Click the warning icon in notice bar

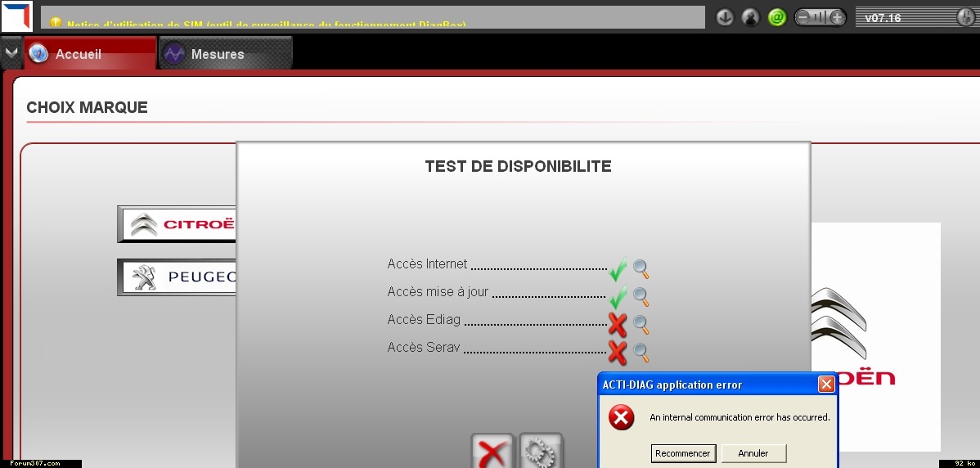[x=55, y=23]
